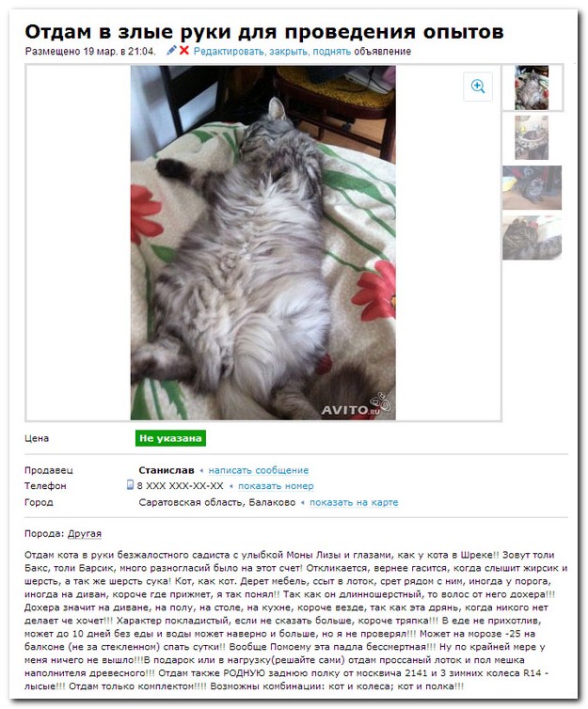Image resolution: width=588 pixels, height=709 pixels.
Task: Click the large main cat photo
Action: (263, 243)
